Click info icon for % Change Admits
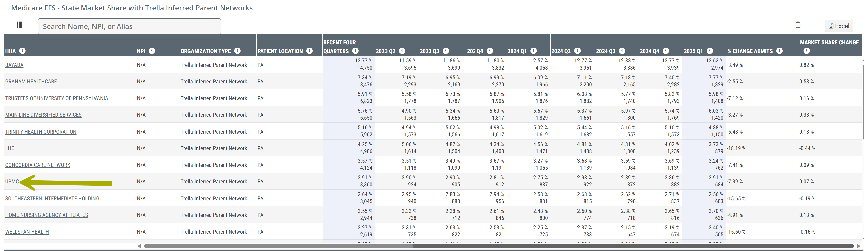Image resolution: width=868 pixels, height=251 pixels. click(779, 51)
